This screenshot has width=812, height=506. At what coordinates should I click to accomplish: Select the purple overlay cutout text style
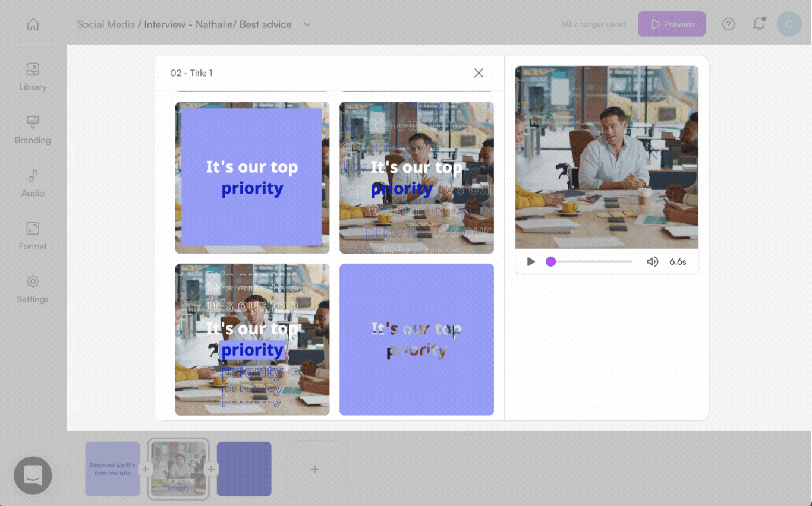click(x=417, y=340)
